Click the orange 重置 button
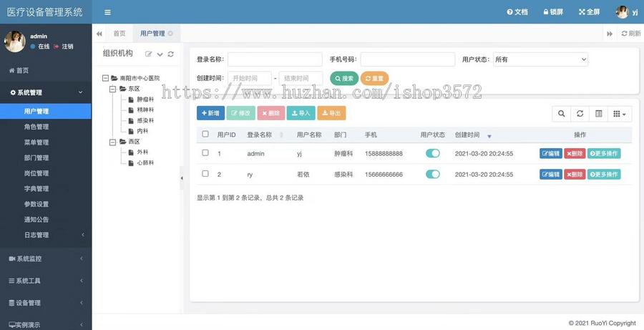The width and height of the screenshot is (644, 330). coord(374,78)
